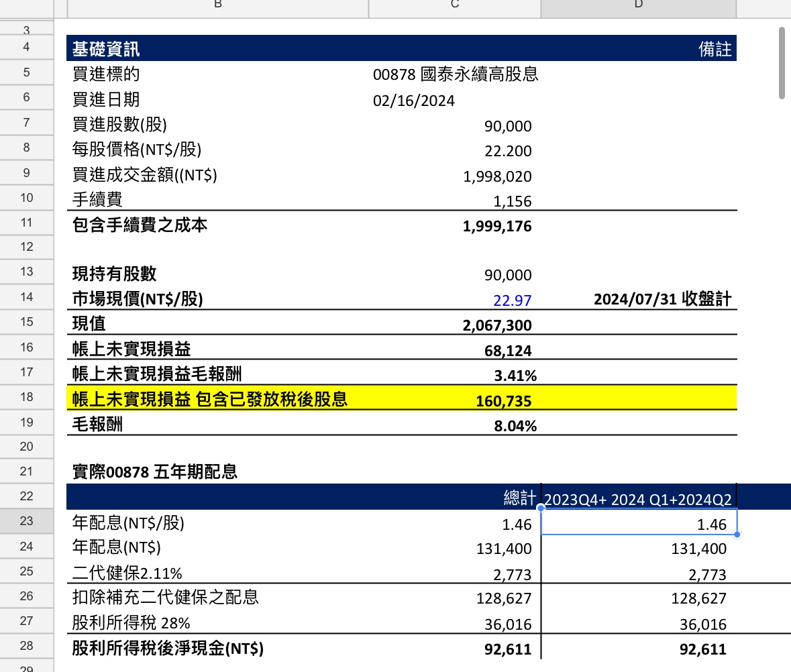The image size is (791, 672).
Task: Click the 手續費 label cell
Action: click(97, 199)
